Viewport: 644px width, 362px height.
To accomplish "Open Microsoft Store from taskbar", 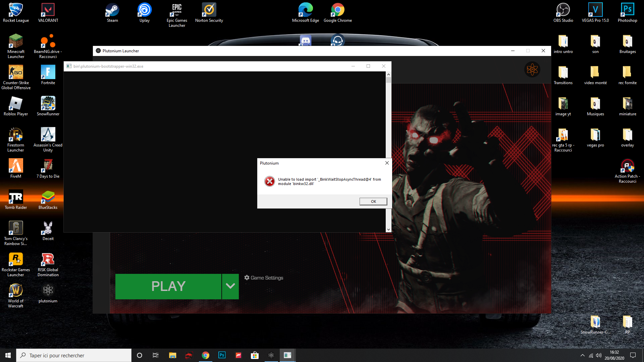I will coord(255,355).
